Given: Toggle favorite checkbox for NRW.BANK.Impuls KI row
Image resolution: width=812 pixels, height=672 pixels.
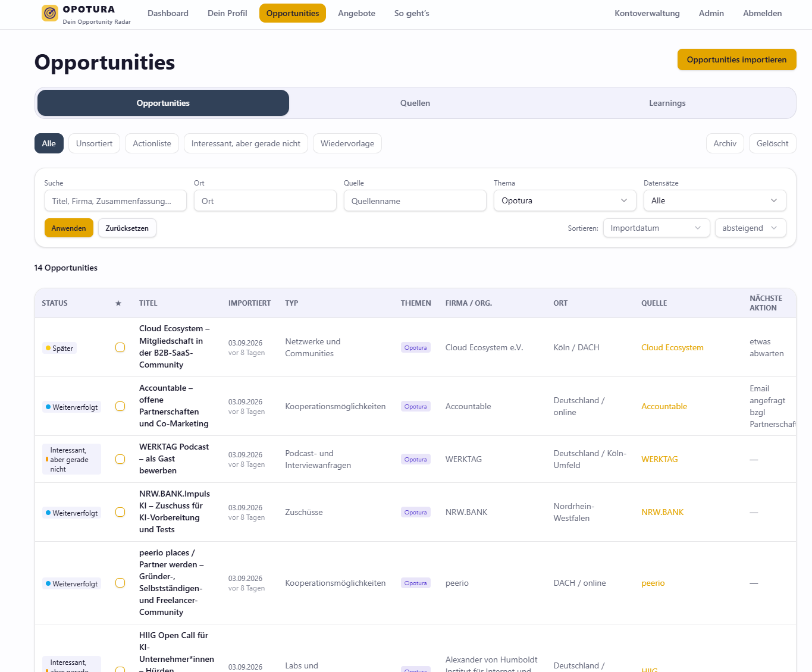Looking at the screenshot, I should click(x=120, y=512).
